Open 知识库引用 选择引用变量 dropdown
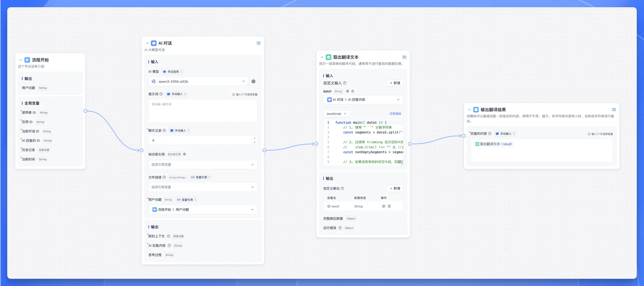 203,165
